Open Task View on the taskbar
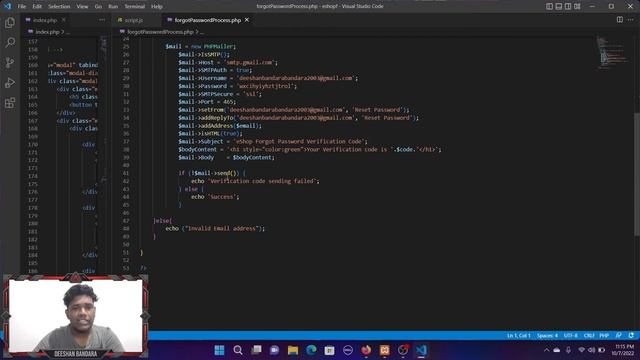The height and width of the screenshot is (360, 640). click(256, 350)
